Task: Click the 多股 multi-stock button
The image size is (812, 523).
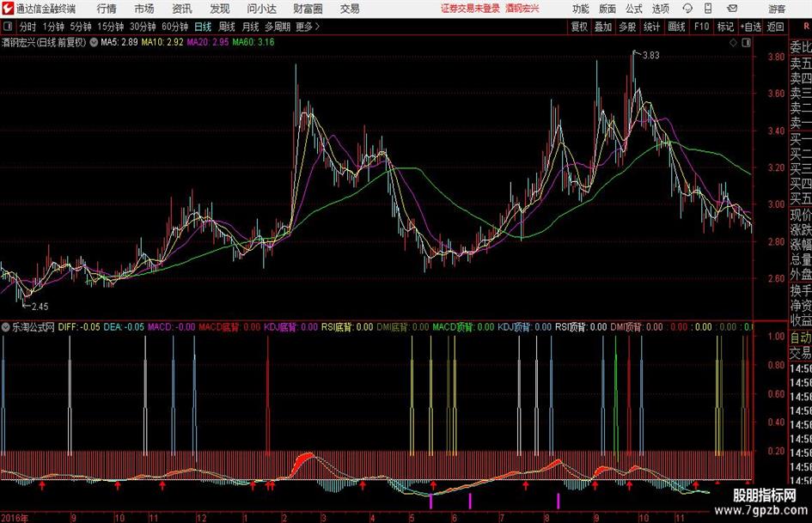Action: pos(626,27)
